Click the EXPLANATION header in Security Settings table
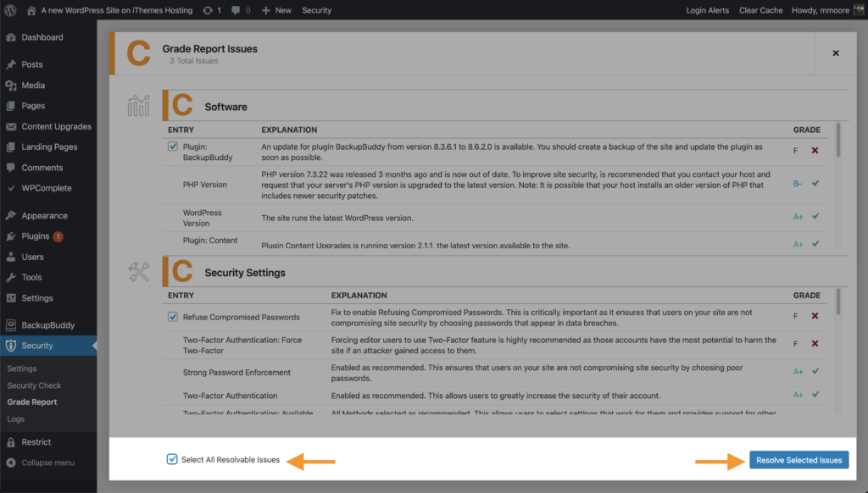This screenshot has height=493, width=868. coord(359,296)
